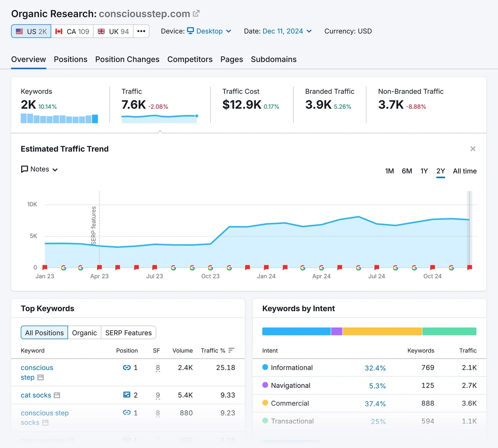Open Navigational 5.3% link

click(x=377, y=386)
